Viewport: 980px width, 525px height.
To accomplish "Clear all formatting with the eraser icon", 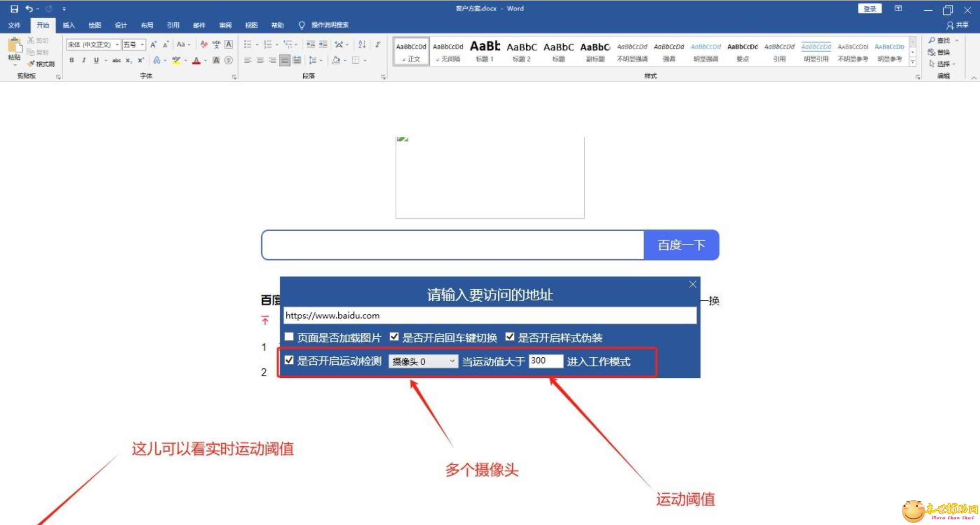I will [x=204, y=45].
